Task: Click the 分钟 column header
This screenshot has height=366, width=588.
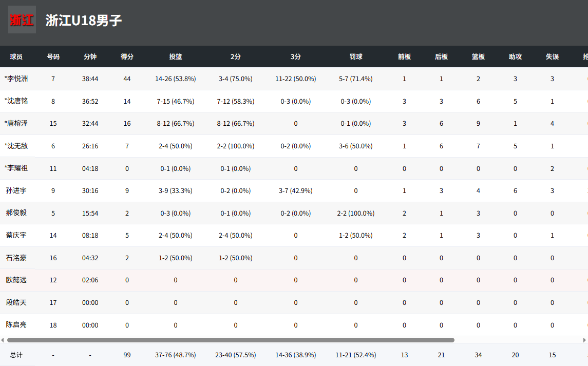Action: 90,56
